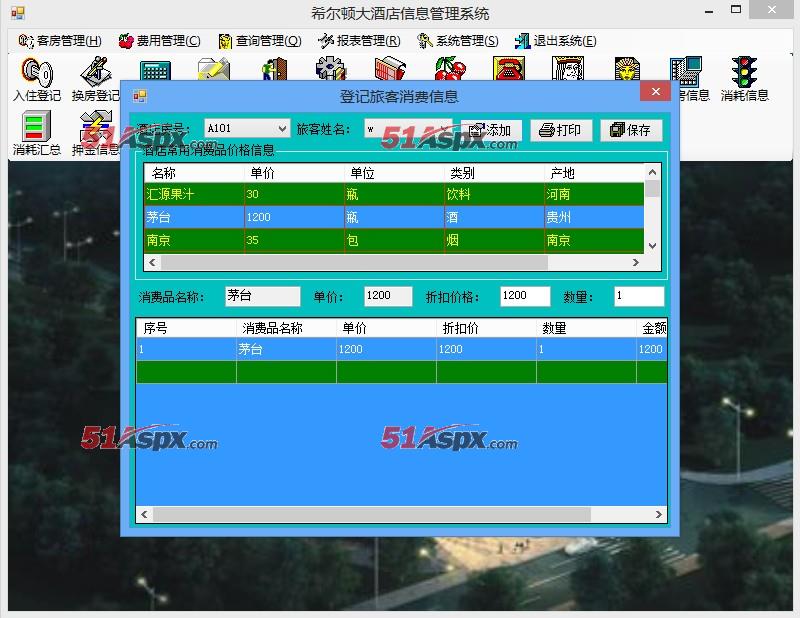Click right arrow of bottom table scrollbar

658,514
